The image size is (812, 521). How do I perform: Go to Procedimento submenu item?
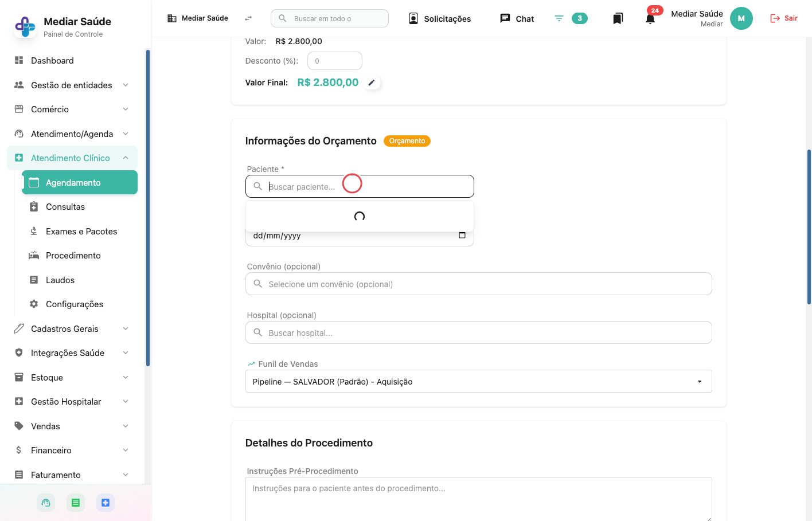coord(80,255)
